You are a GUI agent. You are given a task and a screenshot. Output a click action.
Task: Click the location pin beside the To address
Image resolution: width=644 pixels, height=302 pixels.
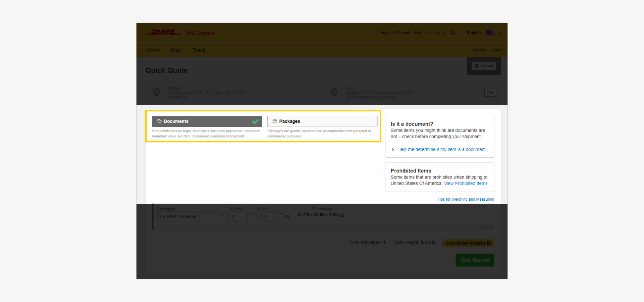(334, 92)
